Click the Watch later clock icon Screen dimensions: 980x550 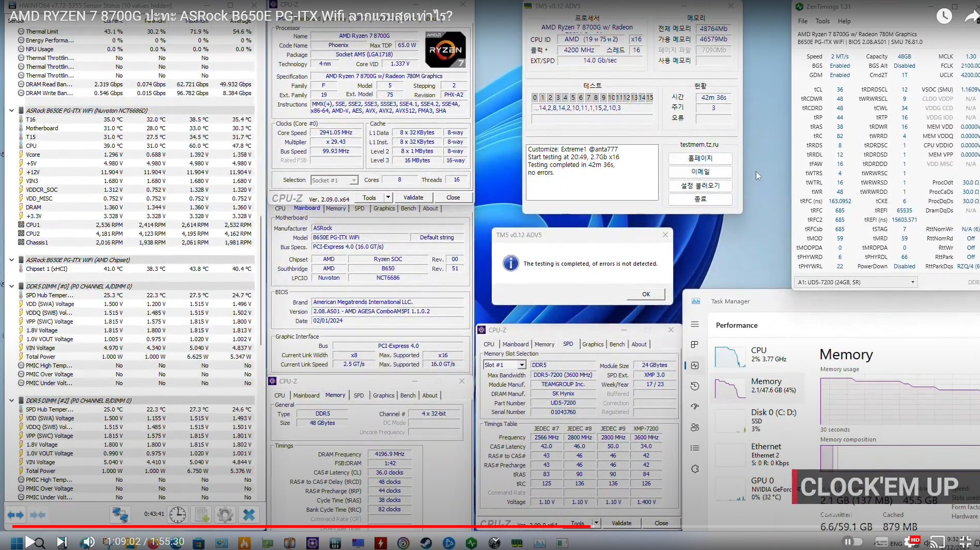[944, 16]
